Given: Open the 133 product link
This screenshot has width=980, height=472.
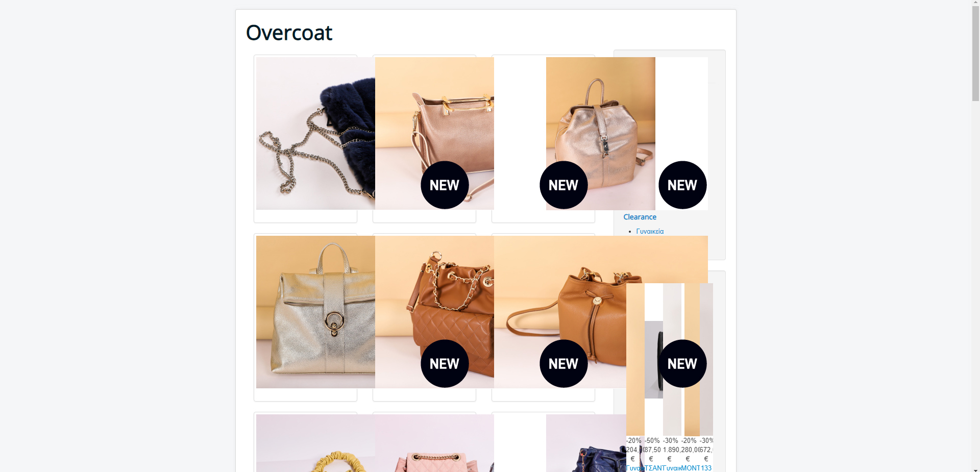Looking at the screenshot, I should (706, 468).
